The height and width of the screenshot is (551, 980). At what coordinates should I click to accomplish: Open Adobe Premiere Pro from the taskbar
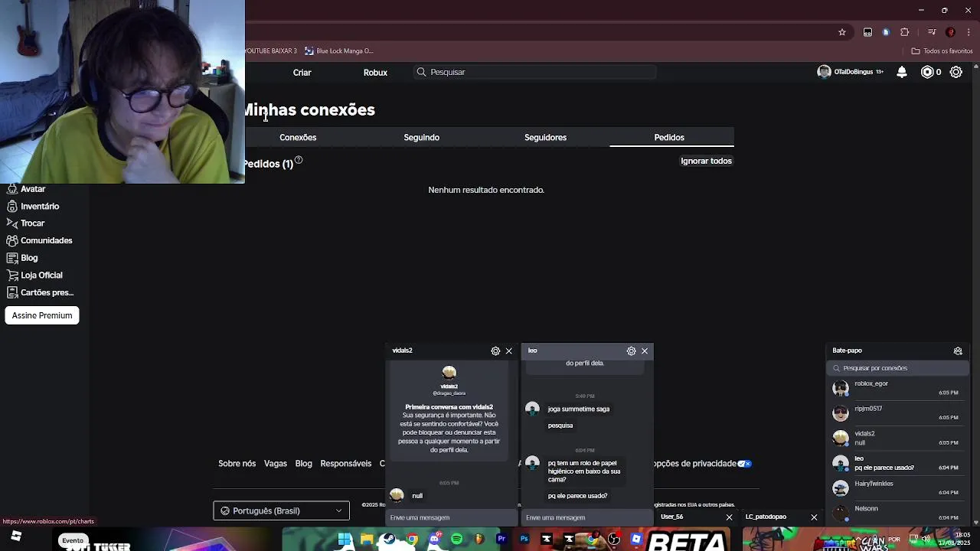pos(501,540)
